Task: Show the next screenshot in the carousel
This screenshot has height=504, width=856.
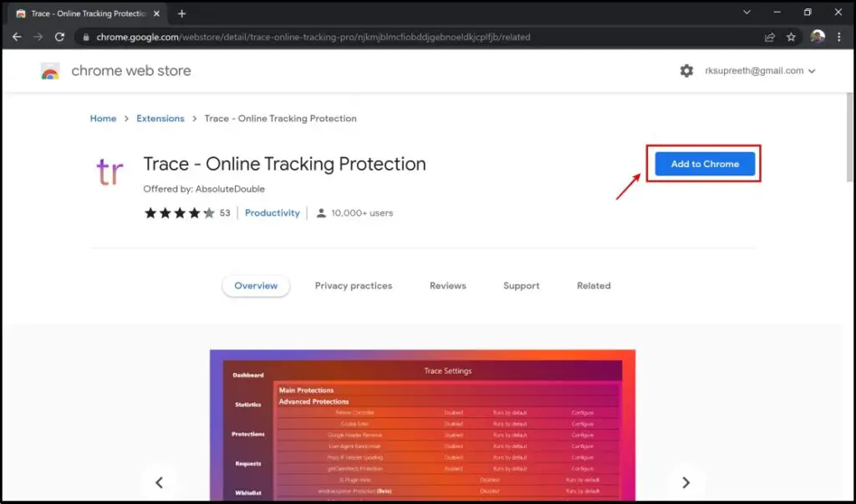Action: point(685,483)
